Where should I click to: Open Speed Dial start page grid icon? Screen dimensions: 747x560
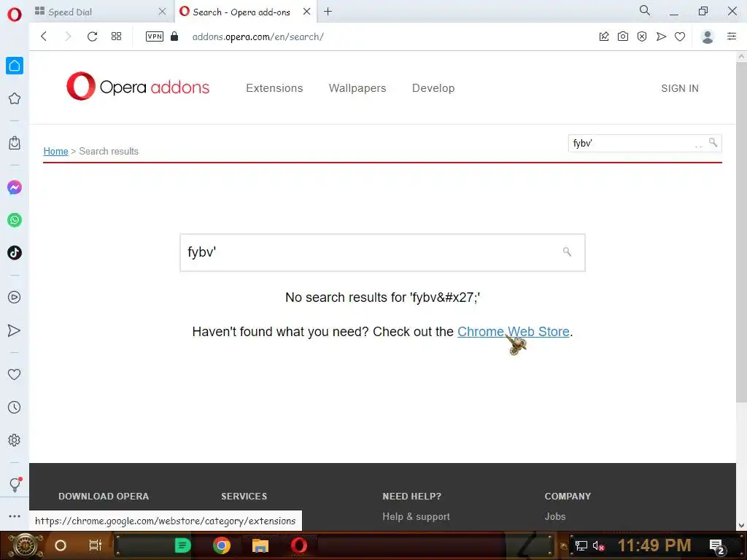(x=116, y=36)
